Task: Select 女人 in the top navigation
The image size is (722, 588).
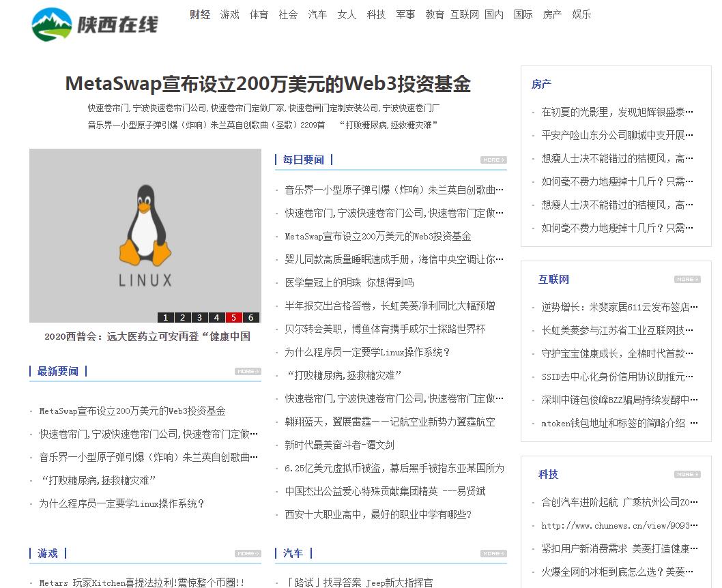Action: pos(347,15)
